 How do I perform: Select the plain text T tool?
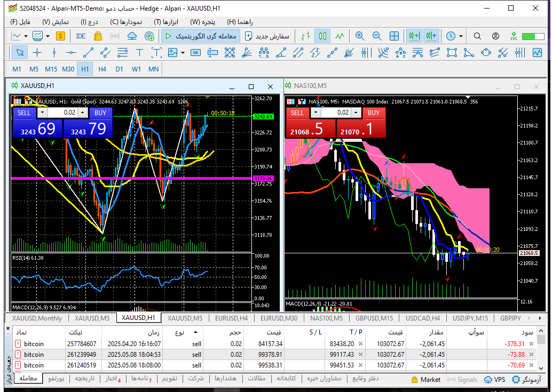coord(139,53)
